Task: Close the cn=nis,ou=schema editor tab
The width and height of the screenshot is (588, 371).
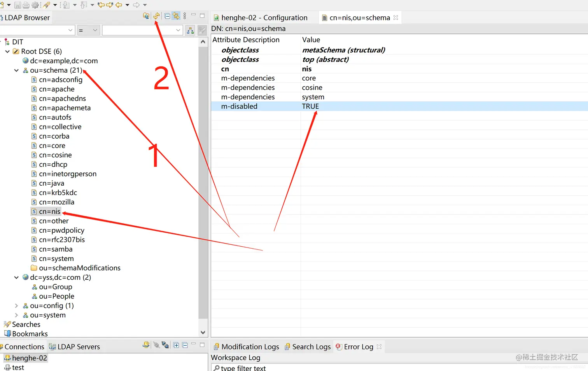Action: (396, 17)
